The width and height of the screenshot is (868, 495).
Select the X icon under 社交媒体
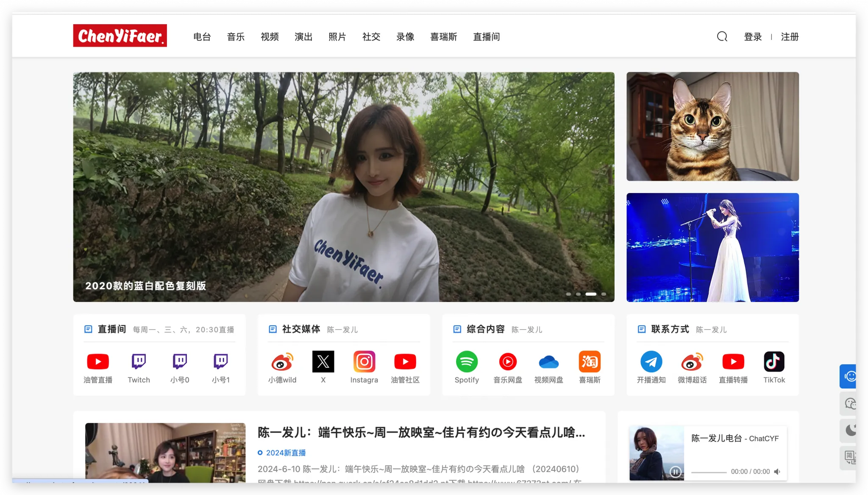tap(323, 361)
